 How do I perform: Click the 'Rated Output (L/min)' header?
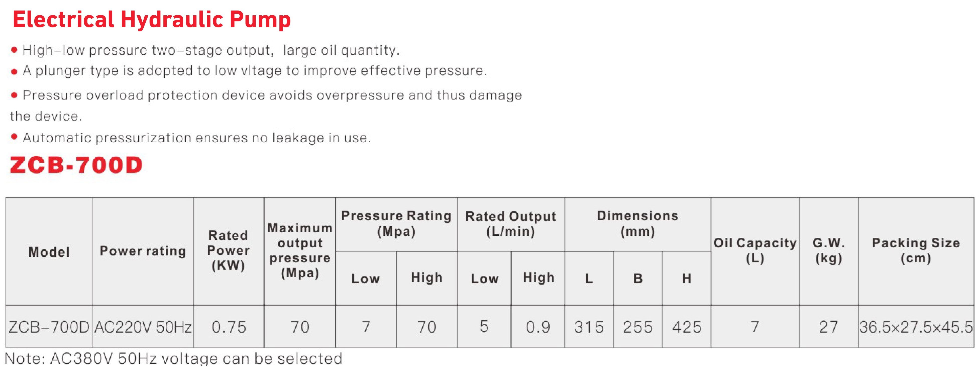click(x=510, y=224)
